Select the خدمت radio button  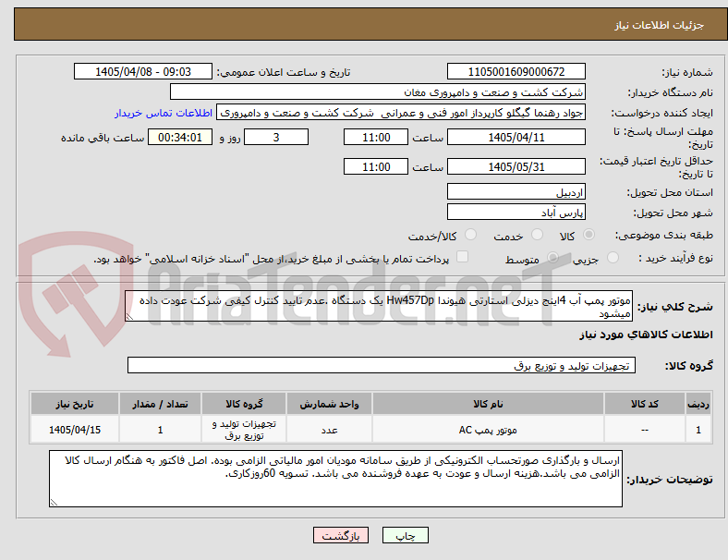pyautogui.click(x=537, y=235)
